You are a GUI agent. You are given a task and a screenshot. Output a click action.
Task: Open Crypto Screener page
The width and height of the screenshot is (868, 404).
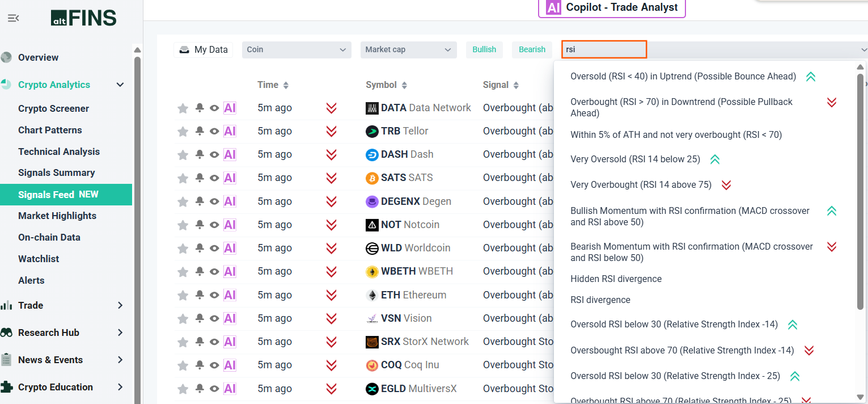coord(53,108)
